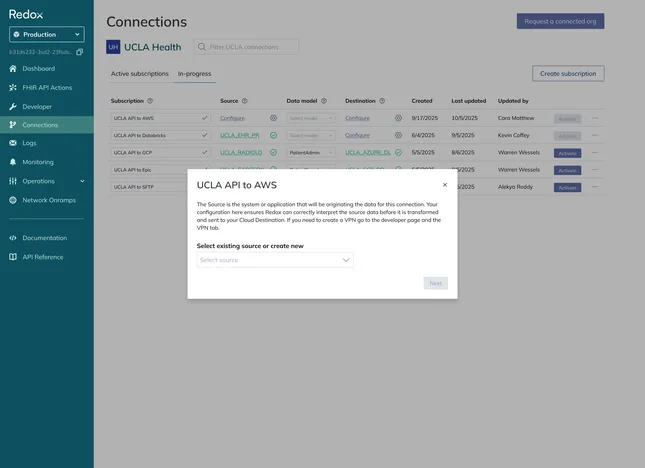Screen dimensions: 645x468
Task: Click the help icon next to the Source header
Action: pyautogui.click(x=244, y=101)
